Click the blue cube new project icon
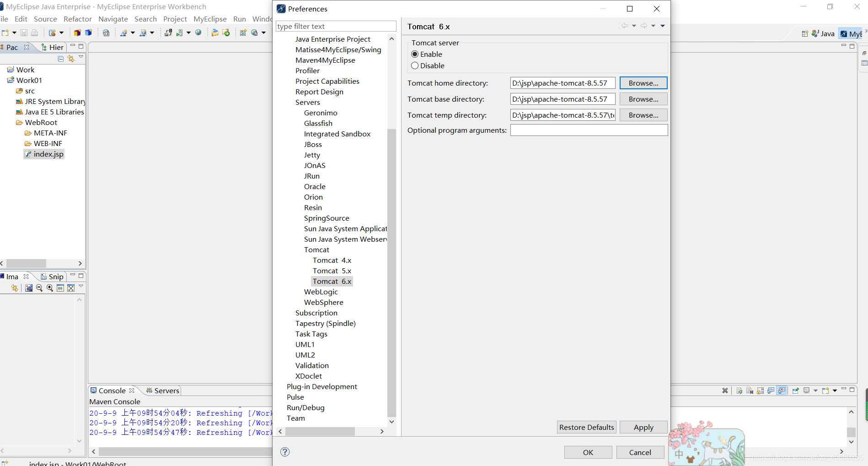Image resolution: width=868 pixels, height=466 pixels. 88,33
